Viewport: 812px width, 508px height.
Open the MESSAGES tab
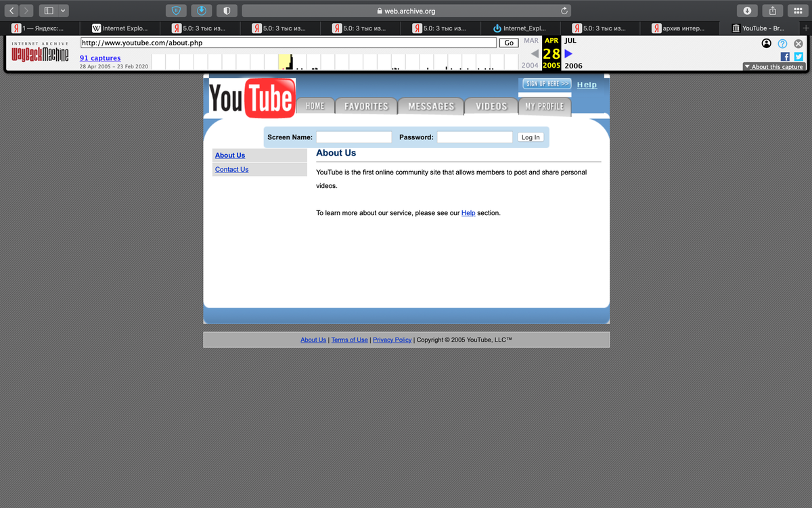click(431, 106)
